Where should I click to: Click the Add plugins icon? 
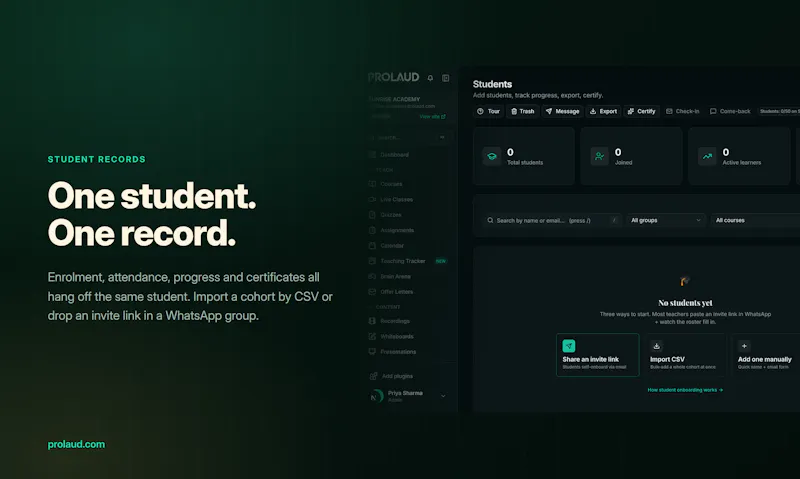click(x=373, y=376)
